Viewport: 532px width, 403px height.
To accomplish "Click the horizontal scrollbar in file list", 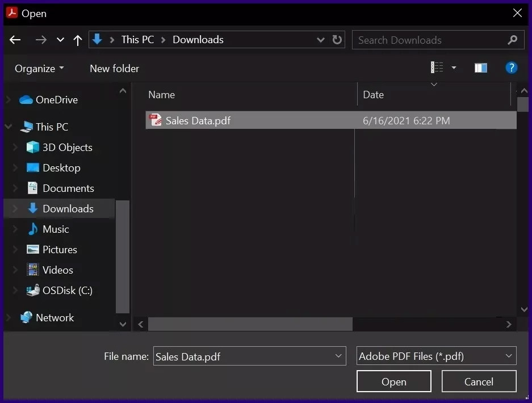I will (x=250, y=324).
